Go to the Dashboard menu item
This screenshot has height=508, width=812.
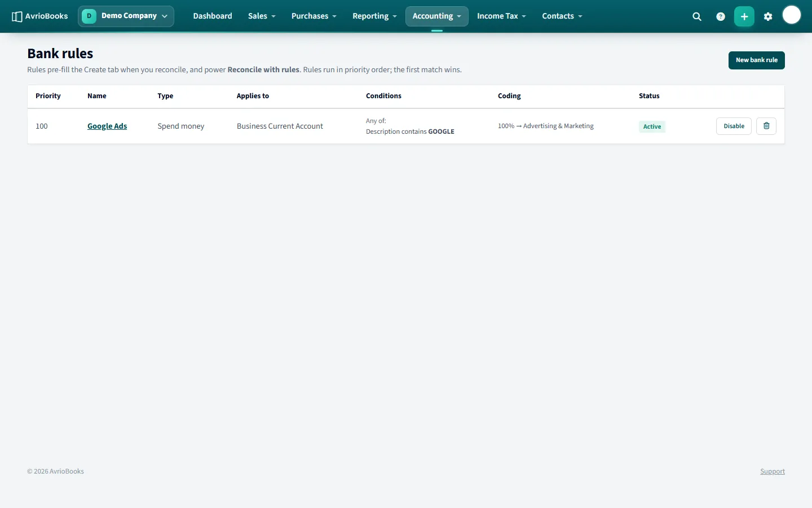coord(213,16)
